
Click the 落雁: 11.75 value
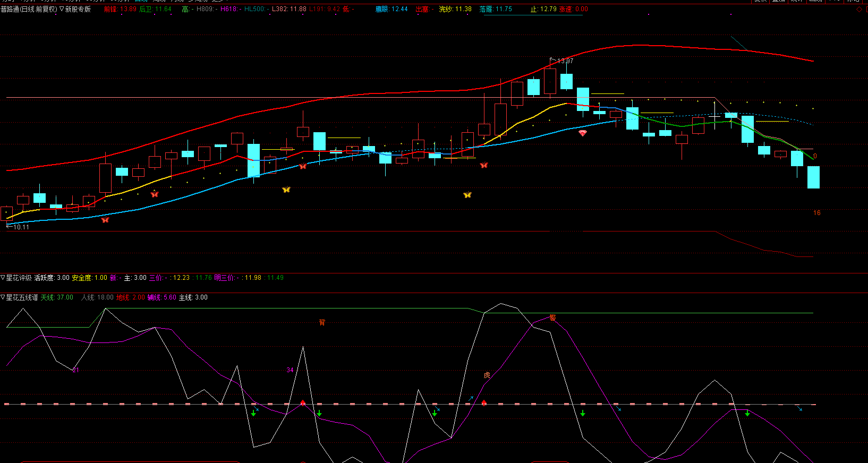496,9
